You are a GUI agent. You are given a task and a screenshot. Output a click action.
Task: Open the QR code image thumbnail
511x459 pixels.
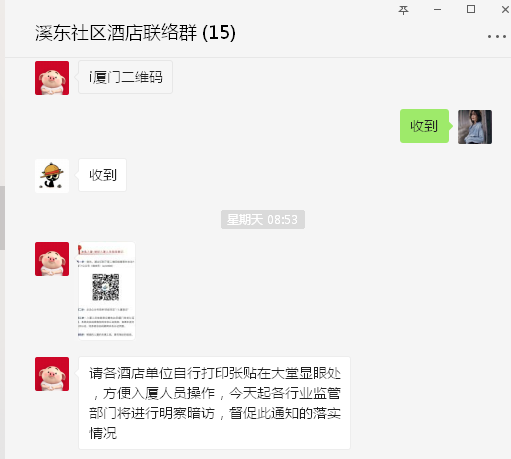[x=106, y=291]
